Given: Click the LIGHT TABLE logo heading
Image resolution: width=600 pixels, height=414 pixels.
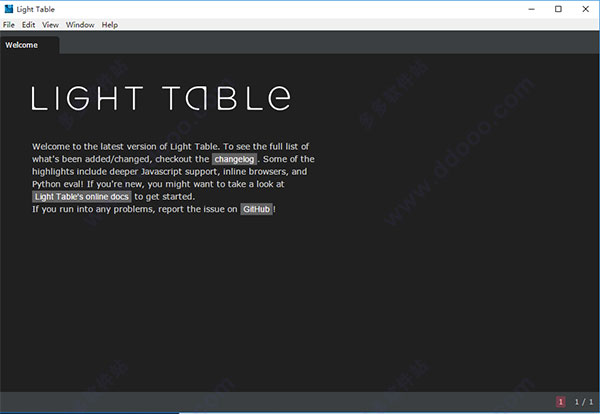Looking at the screenshot, I should click(161, 98).
